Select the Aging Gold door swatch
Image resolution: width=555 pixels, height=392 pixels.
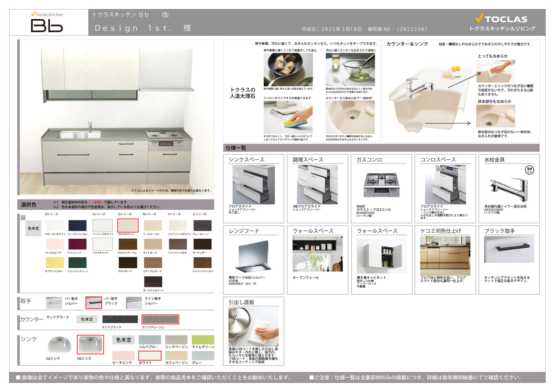[202, 262]
